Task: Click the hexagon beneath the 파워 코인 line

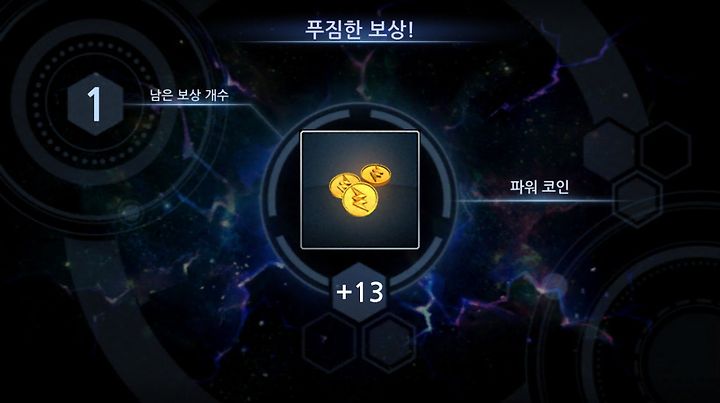Action: coord(638,198)
